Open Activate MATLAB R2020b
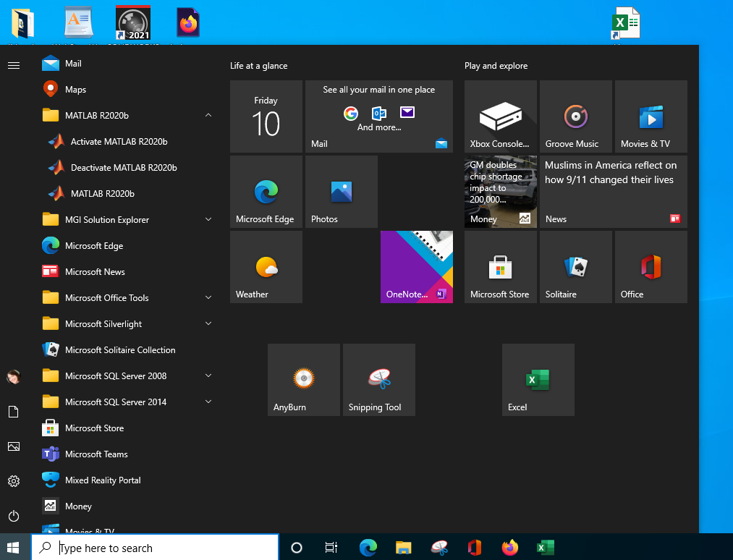733x560 pixels. tap(126, 142)
